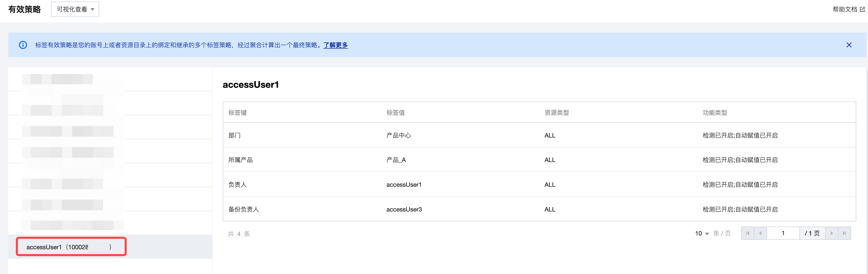Viewport: 868px width, 274px height.
Task: Jump to last page of table
Action: coord(844,233)
